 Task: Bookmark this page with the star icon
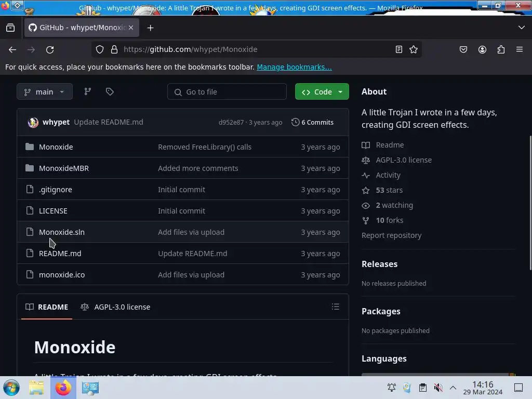click(x=413, y=49)
